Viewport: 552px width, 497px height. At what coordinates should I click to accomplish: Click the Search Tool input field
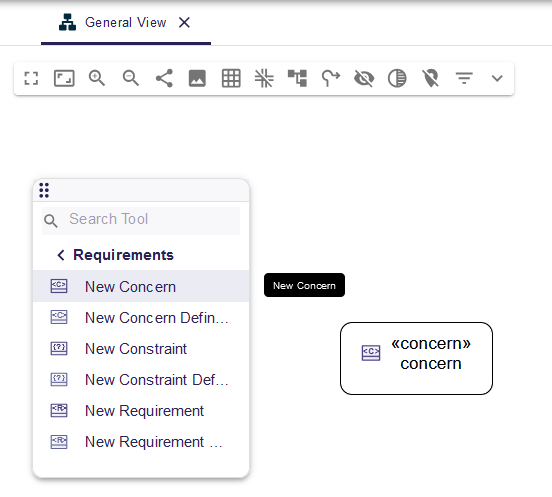click(141, 221)
